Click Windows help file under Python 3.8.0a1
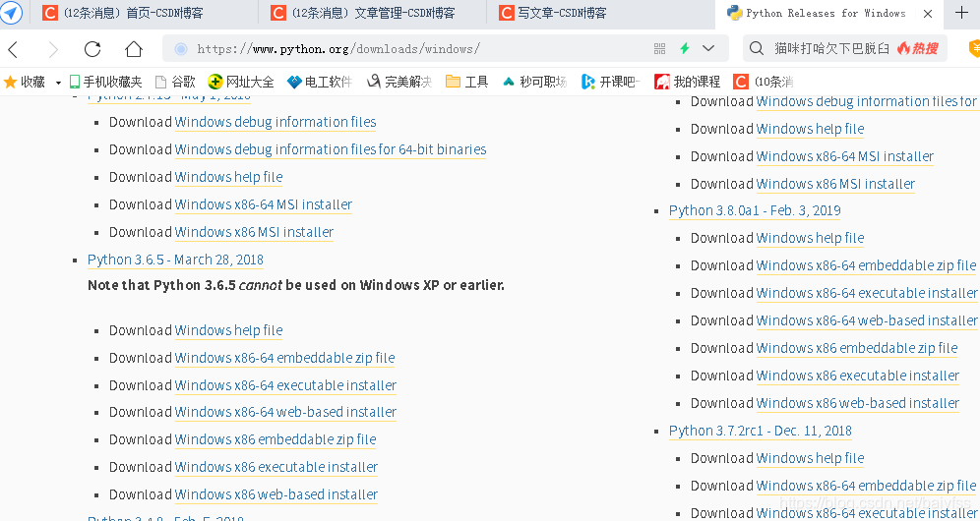The width and height of the screenshot is (980, 521). 810,238
